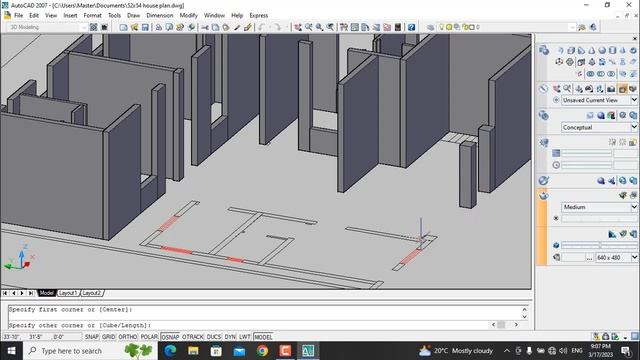
Task: Toggle DUCS dynamic UCS button
Action: coord(213,337)
